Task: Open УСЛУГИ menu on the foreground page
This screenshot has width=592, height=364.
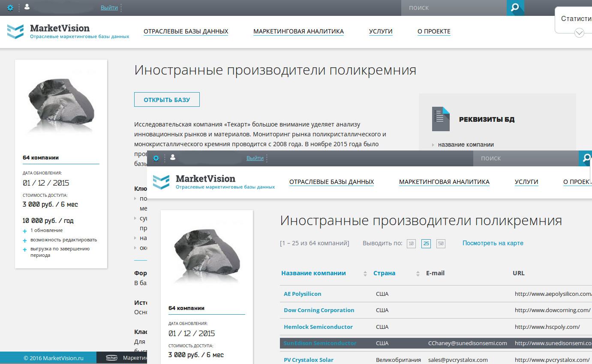Action: point(526,182)
